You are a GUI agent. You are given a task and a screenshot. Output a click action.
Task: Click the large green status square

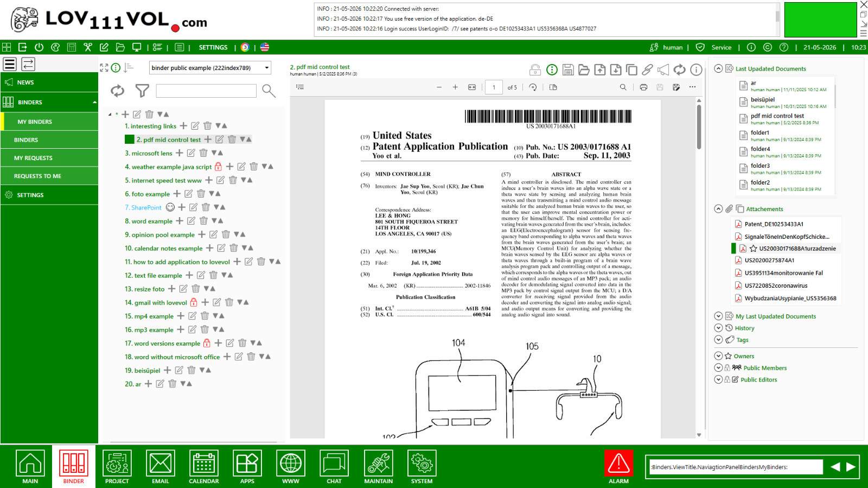click(820, 20)
